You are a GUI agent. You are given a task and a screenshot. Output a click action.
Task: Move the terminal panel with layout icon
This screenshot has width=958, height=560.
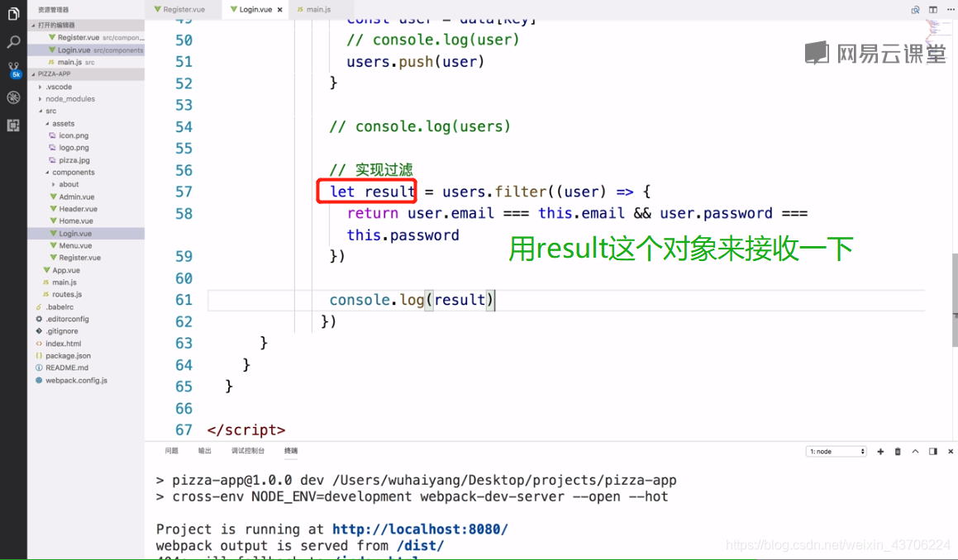point(933,451)
